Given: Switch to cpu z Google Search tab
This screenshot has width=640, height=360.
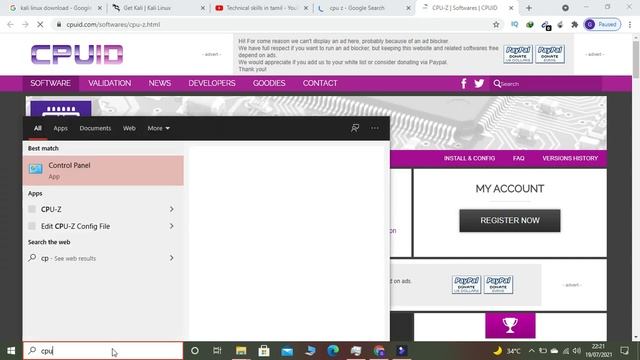Looking at the screenshot, I should [363, 8].
